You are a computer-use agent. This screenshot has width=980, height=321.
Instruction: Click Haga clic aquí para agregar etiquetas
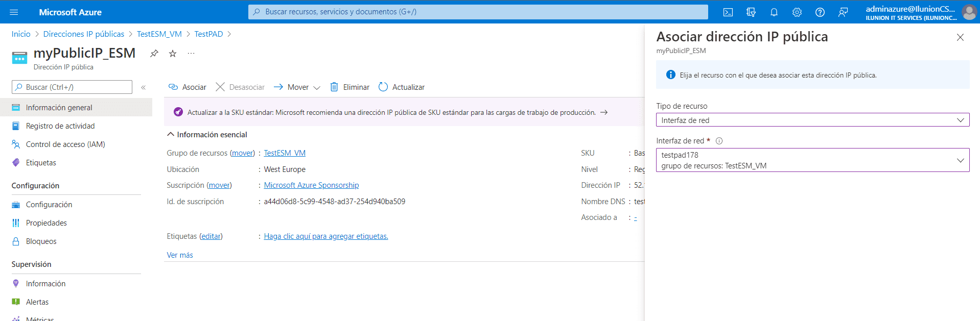[326, 236]
